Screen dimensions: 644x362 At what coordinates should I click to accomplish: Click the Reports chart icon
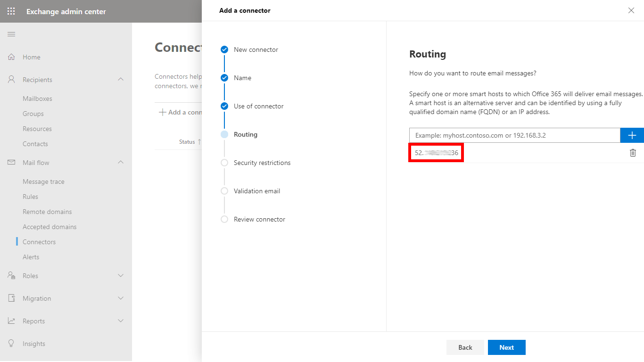tap(11, 321)
